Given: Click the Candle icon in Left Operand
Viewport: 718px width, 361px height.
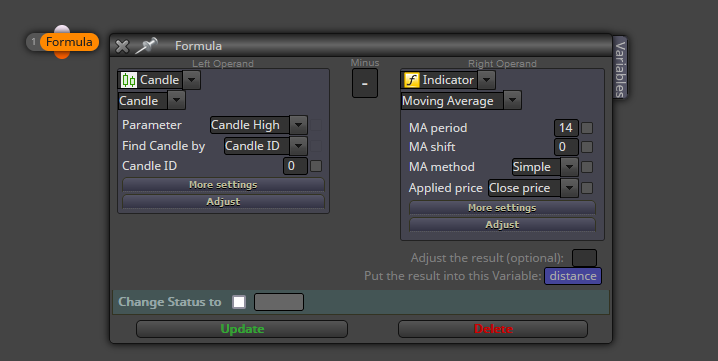Looking at the screenshot, I should 129,80.
